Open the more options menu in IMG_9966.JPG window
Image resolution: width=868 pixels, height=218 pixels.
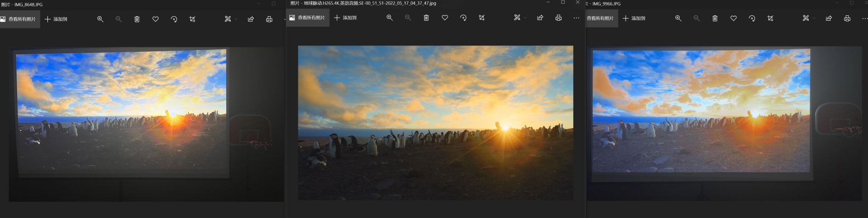coord(864,18)
